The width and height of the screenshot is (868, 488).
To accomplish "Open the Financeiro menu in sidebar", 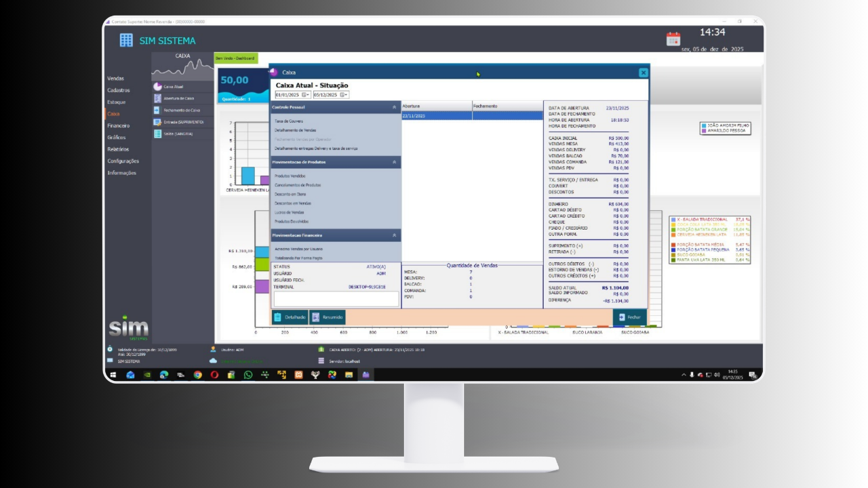I will [118, 125].
